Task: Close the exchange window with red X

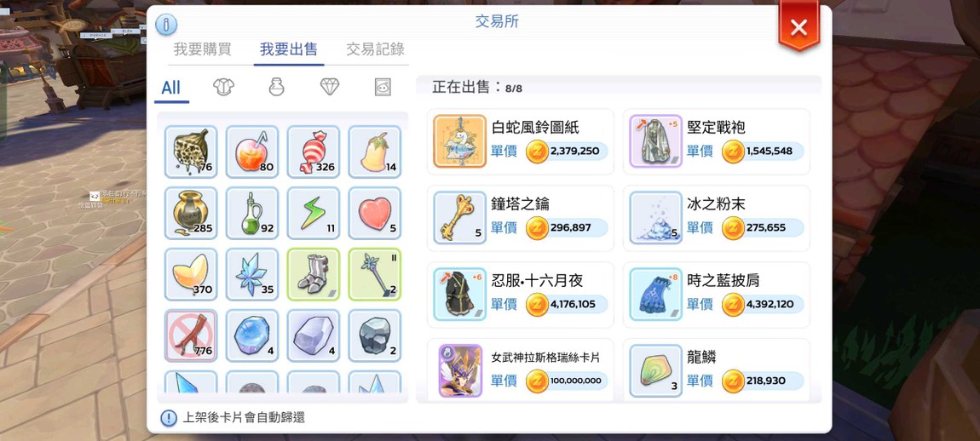Action: (798, 27)
